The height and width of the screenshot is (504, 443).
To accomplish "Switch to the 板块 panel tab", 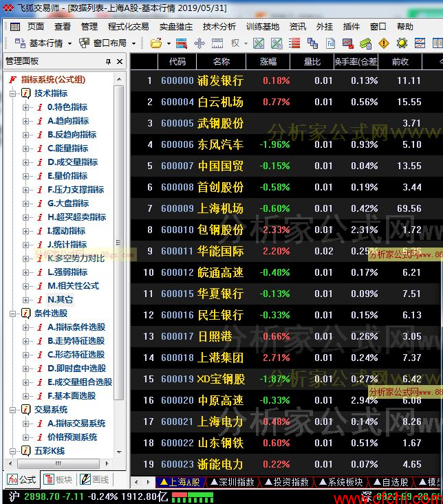I will tap(58, 480).
